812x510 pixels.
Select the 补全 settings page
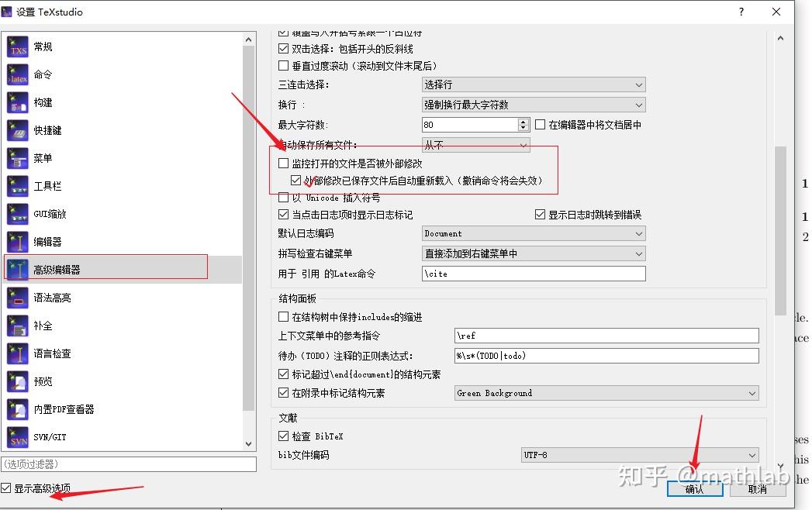17,326
